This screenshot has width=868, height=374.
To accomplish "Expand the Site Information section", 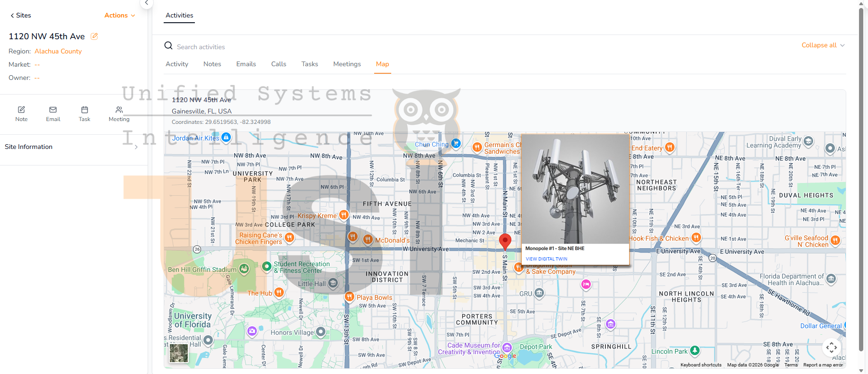I will pyautogui.click(x=71, y=147).
